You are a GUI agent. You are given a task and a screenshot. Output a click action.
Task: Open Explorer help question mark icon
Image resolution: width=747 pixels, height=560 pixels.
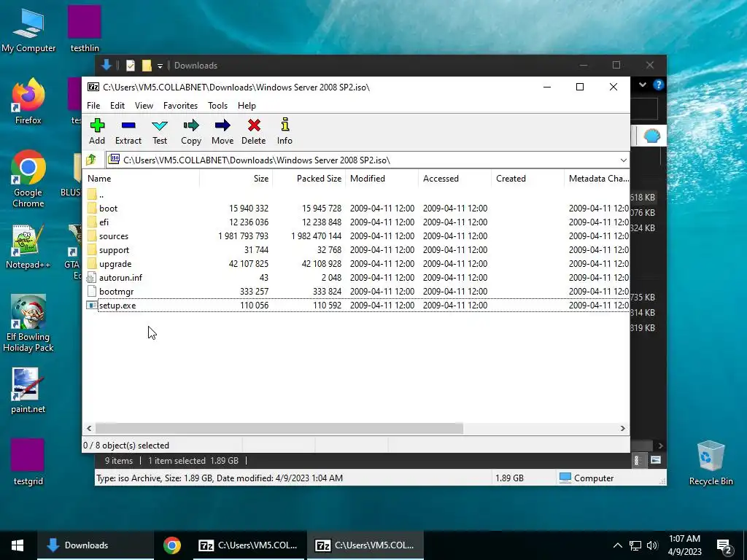[x=659, y=85]
